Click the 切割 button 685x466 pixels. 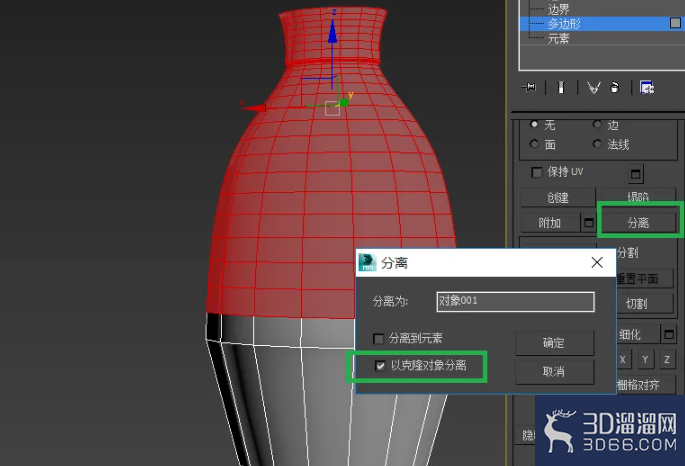(644, 304)
